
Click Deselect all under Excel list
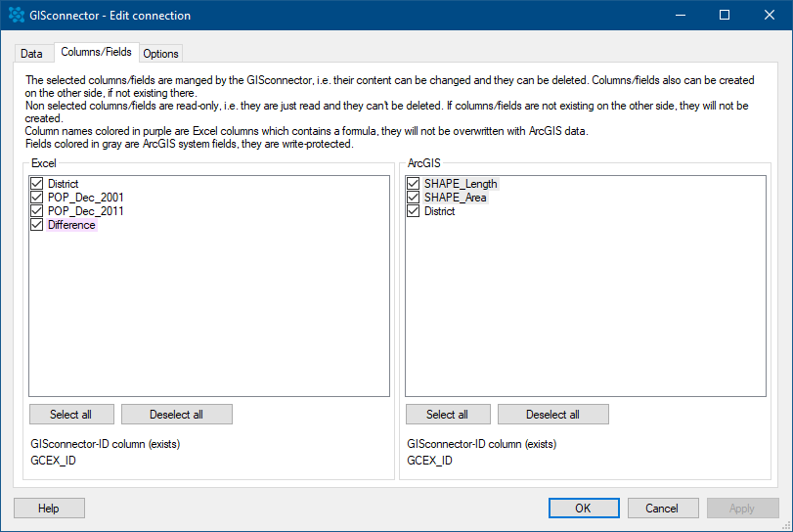pos(177,415)
